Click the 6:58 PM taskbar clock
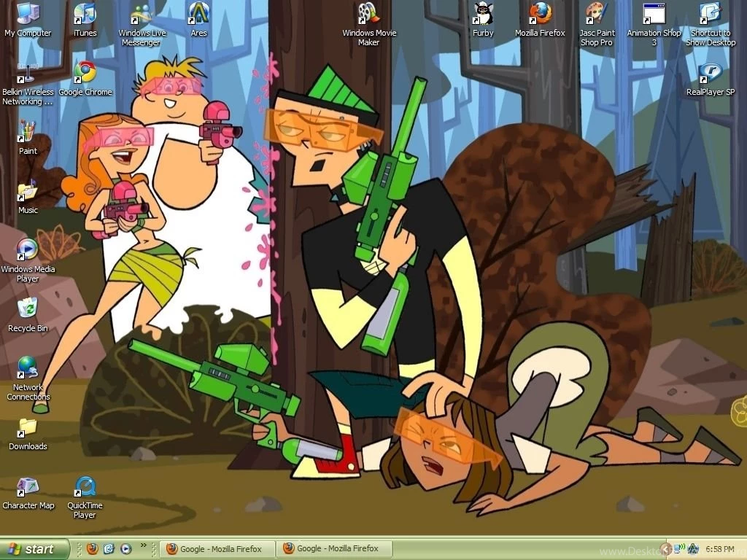 click(x=720, y=550)
